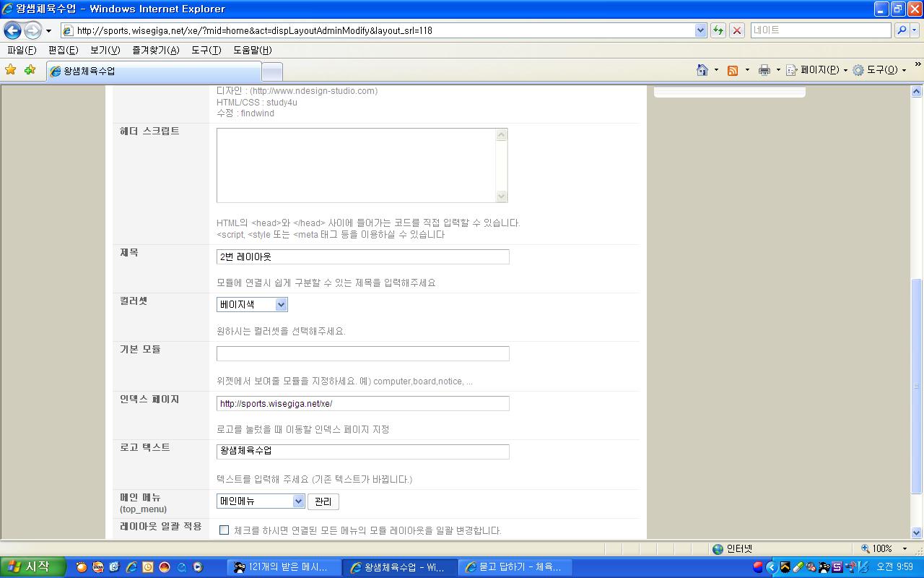Viewport: 924px width, 578px height.
Task: Click the 왕샘체육수업 taskbar window button
Action: coord(400,567)
